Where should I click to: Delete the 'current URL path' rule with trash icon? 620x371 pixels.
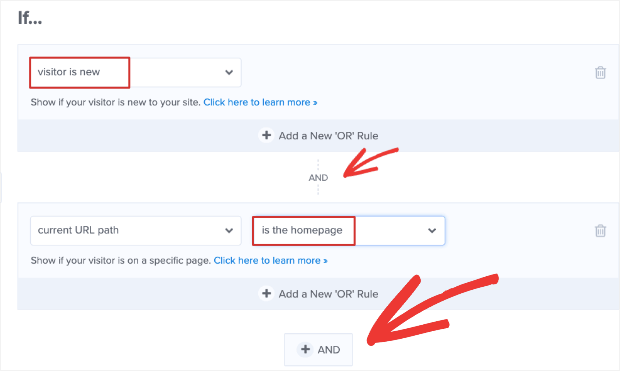(x=600, y=231)
